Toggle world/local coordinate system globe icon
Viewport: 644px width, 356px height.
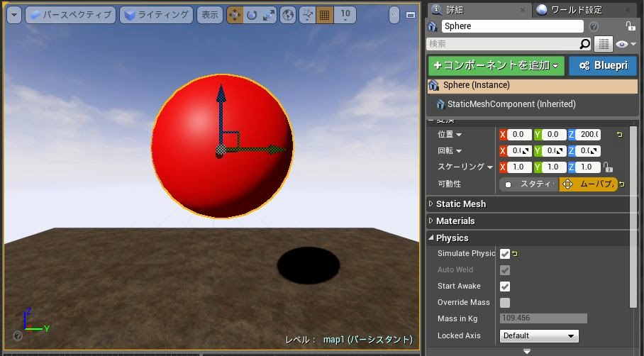point(287,15)
